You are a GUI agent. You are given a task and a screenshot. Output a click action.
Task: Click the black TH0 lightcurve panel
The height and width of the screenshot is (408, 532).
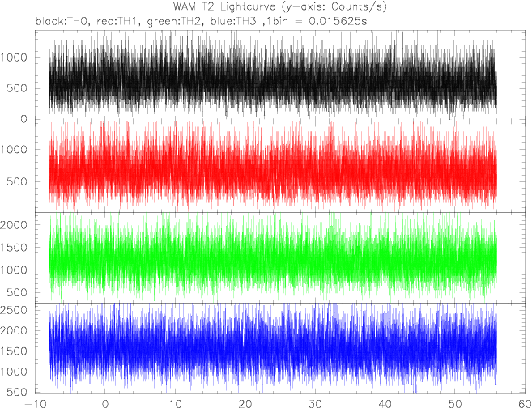[281, 75]
